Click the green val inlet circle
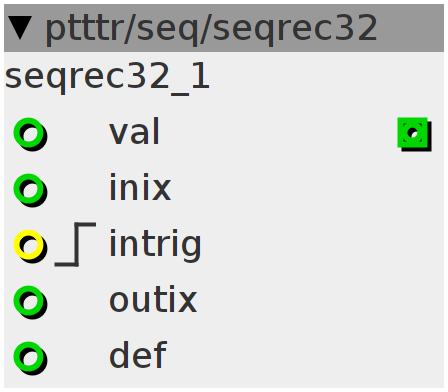This screenshot has width=448, height=392. [x=29, y=133]
